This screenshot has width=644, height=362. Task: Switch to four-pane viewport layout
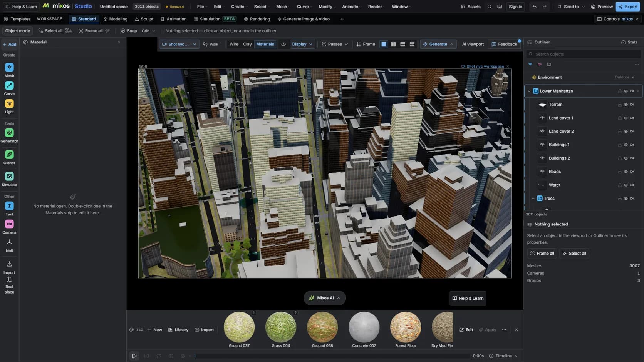pyautogui.click(x=412, y=44)
